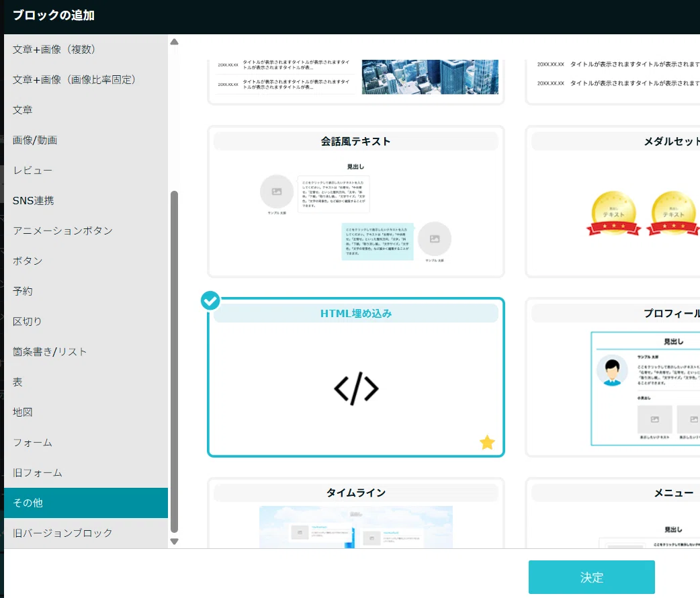
Task: Open the 文章 category
Action: (86, 110)
